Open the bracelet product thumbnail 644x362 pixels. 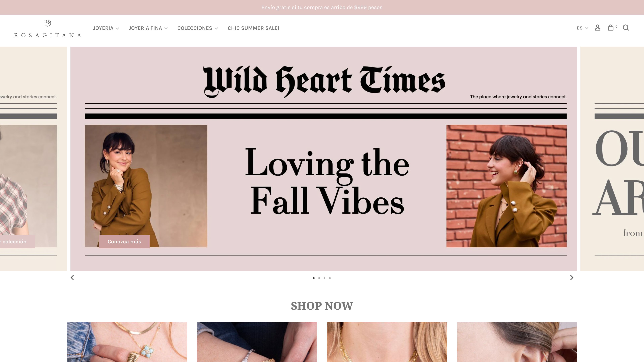point(257,342)
